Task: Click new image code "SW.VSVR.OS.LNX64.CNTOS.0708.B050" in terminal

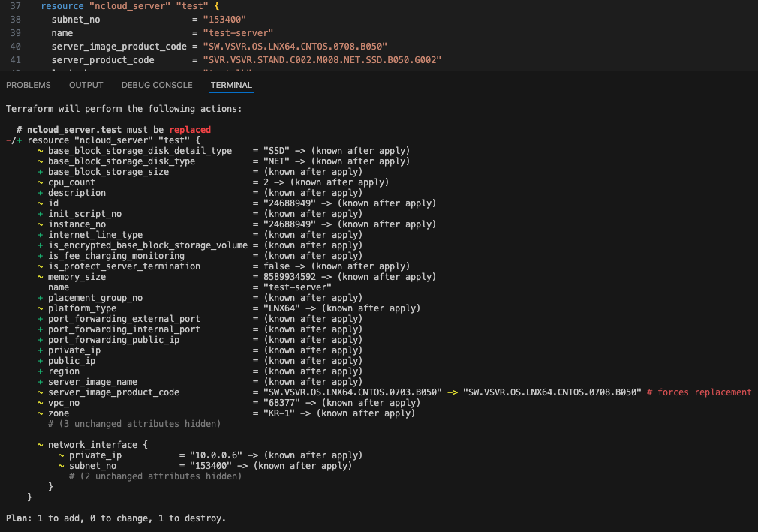Action: pos(552,392)
